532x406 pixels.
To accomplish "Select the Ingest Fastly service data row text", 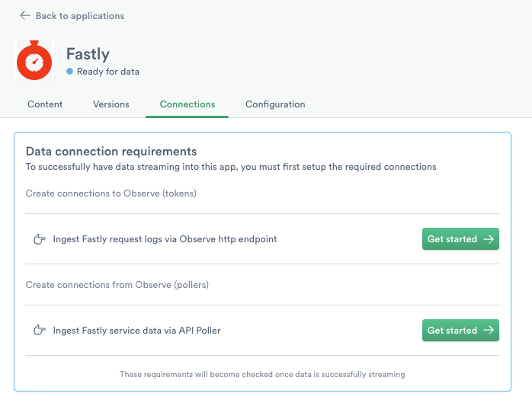I will coord(136,331).
